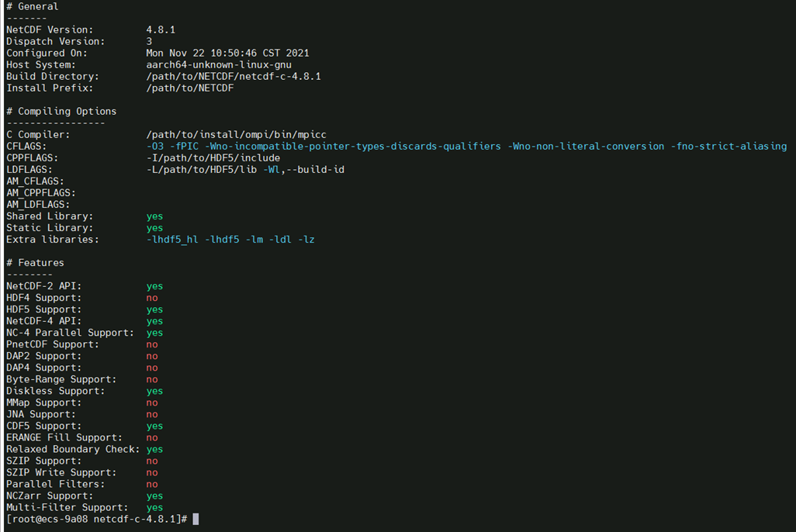Click -Wno-incompatible-pointer-types-discards-qualifiers flag
Image resolution: width=796 pixels, height=532 pixels.
[x=353, y=147]
